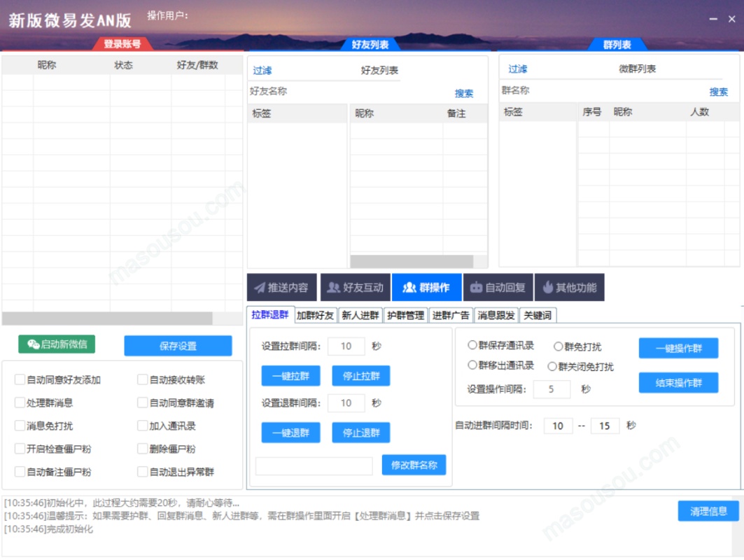Open the 群列表 header tab
The image size is (744, 560).
click(617, 45)
